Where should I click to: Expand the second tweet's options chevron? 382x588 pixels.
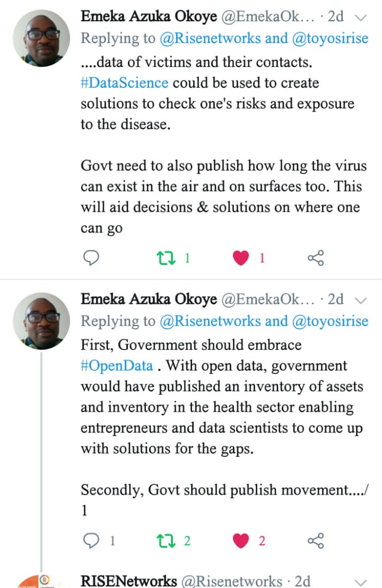360,300
